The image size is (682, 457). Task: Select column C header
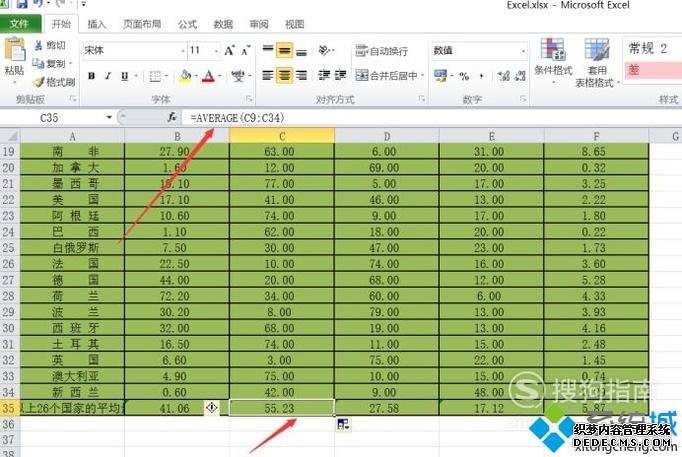[282, 136]
